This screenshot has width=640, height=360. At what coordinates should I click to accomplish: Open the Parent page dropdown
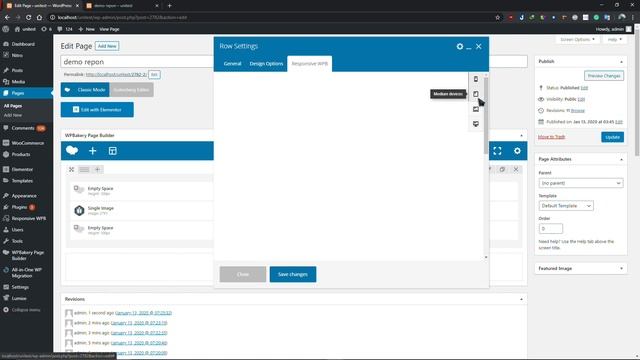point(581,183)
